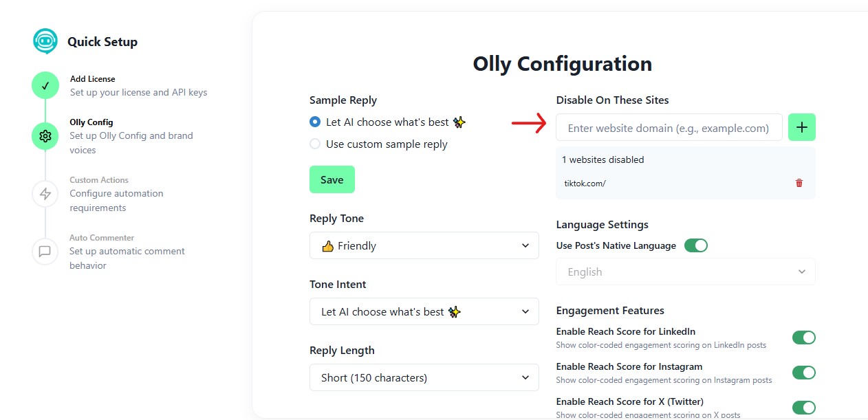
Task: Choose Use custom sample reply
Action: pos(314,144)
